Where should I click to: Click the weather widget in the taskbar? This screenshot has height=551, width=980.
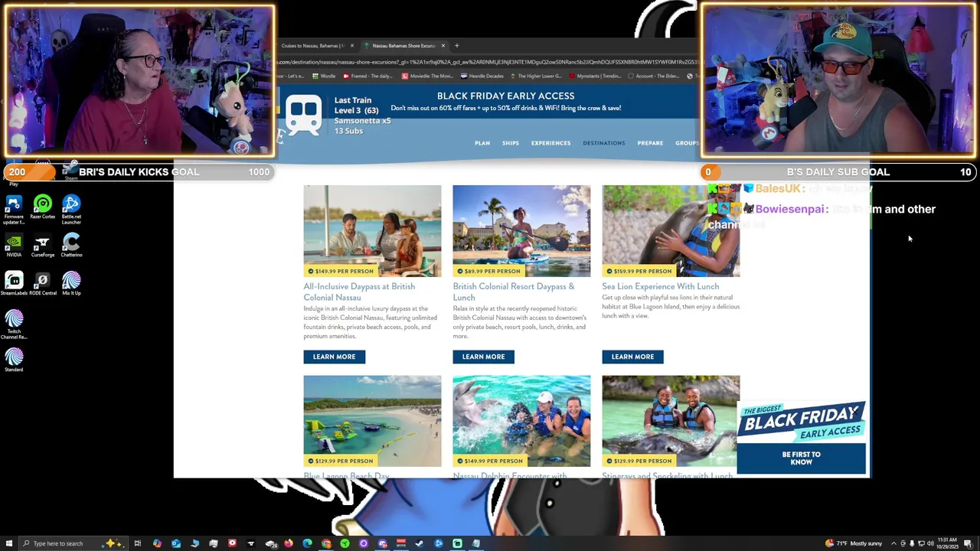854,543
